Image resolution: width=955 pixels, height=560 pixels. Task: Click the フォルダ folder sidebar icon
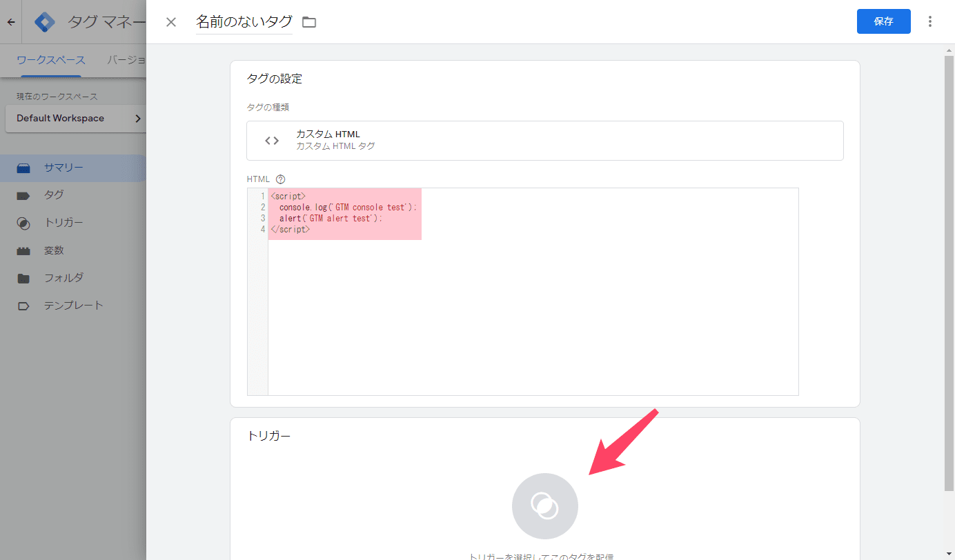pos(23,279)
